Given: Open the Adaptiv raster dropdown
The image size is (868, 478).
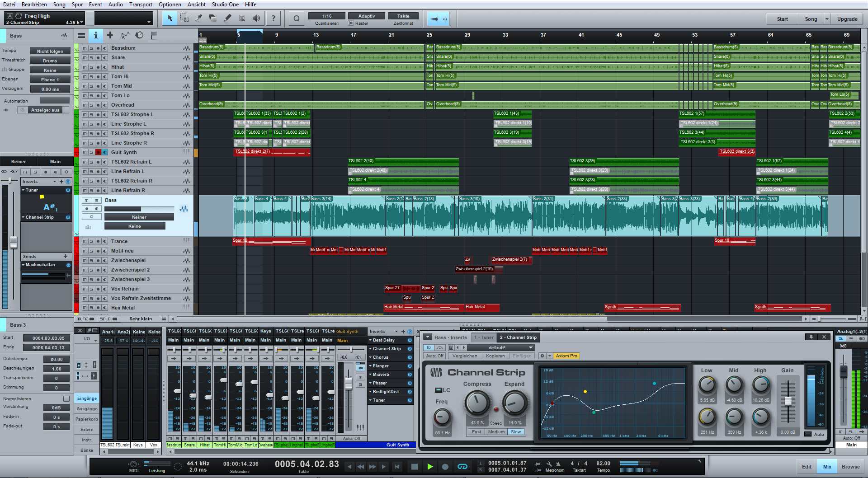Looking at the screenshot, I should click(367, 16).
